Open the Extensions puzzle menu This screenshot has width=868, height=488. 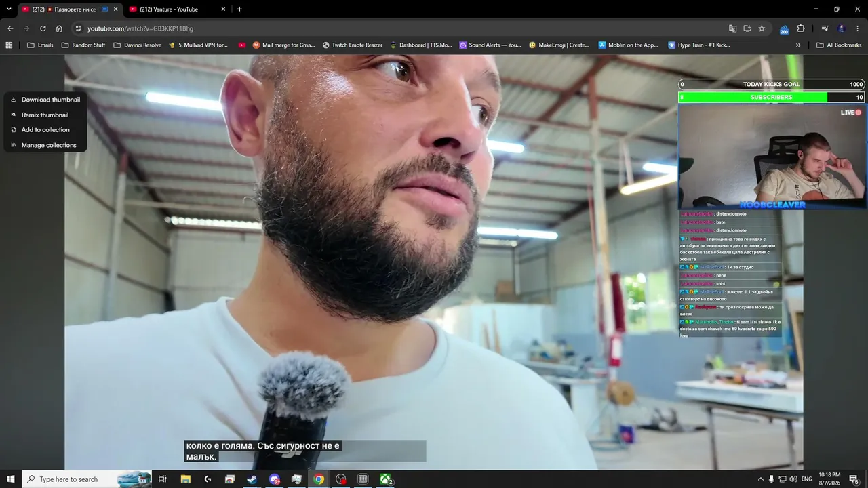pyautogui.click(x=801, y=28)
